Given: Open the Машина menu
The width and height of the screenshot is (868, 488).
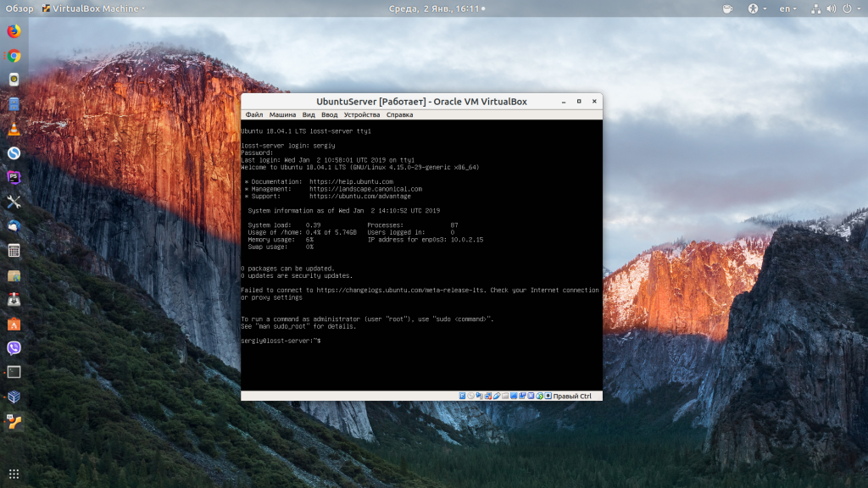Looking at the screenshot, I should pyautogui.click(x=285, y=113).
